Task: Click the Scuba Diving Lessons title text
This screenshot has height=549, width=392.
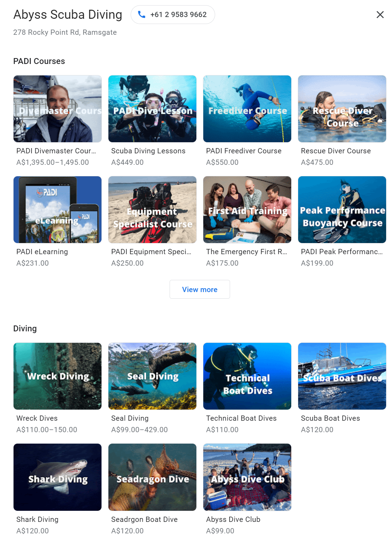Action: 148,151
